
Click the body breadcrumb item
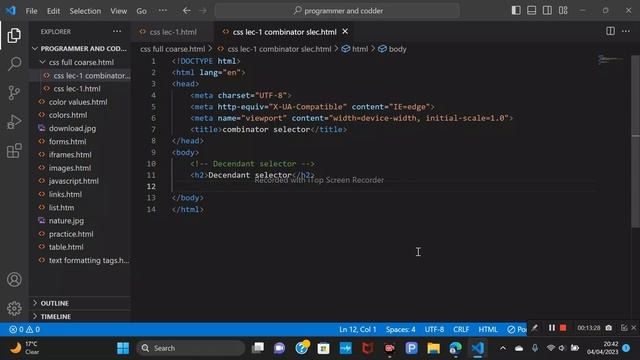[x=392, y=49]
